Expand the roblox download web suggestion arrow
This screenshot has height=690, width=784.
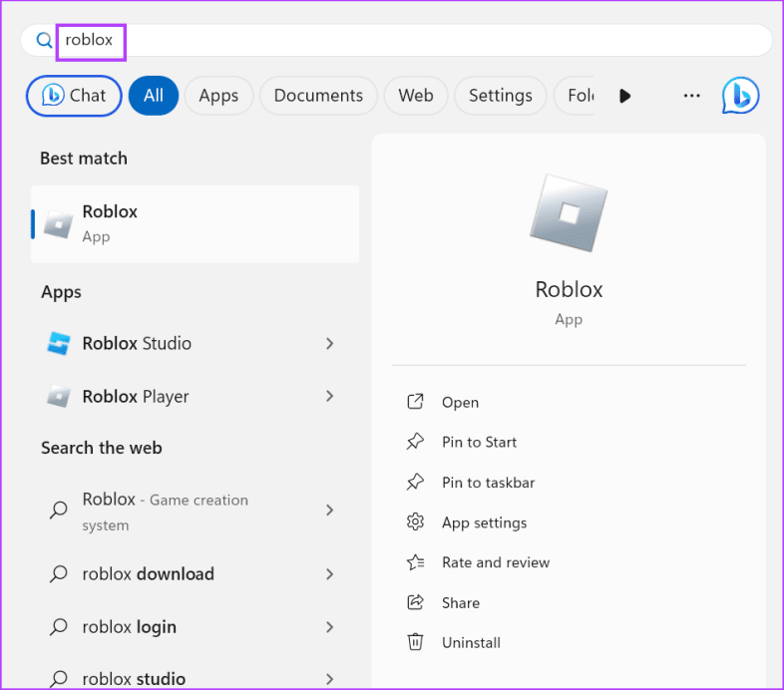329,574
